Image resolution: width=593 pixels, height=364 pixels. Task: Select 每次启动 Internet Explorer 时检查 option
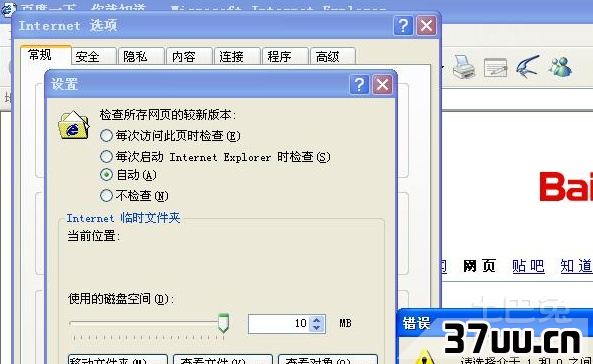[215, 156]
